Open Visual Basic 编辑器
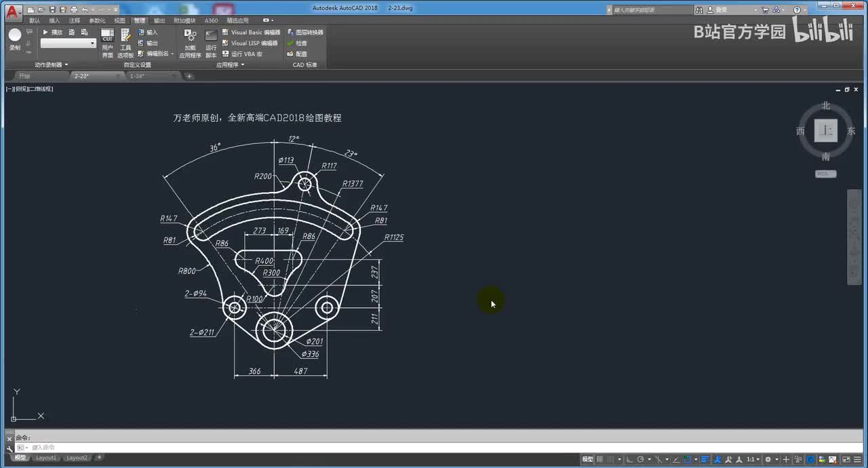 (x=251, y=32)
